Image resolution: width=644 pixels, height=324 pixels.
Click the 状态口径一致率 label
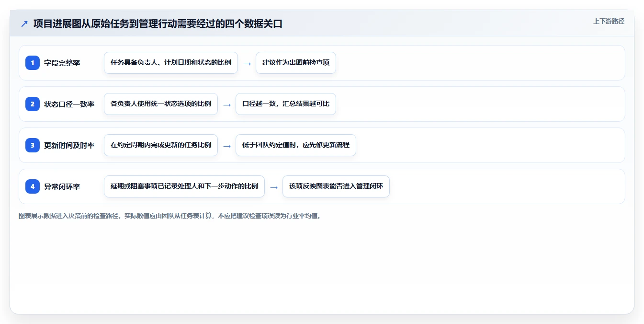click(69, 104)
